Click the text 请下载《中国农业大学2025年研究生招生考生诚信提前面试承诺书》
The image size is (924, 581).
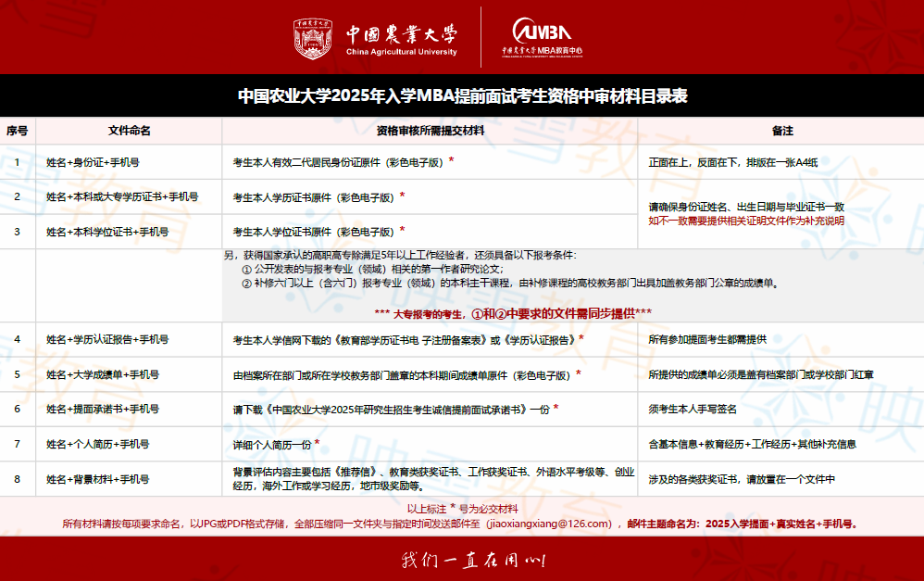[392, 410]
